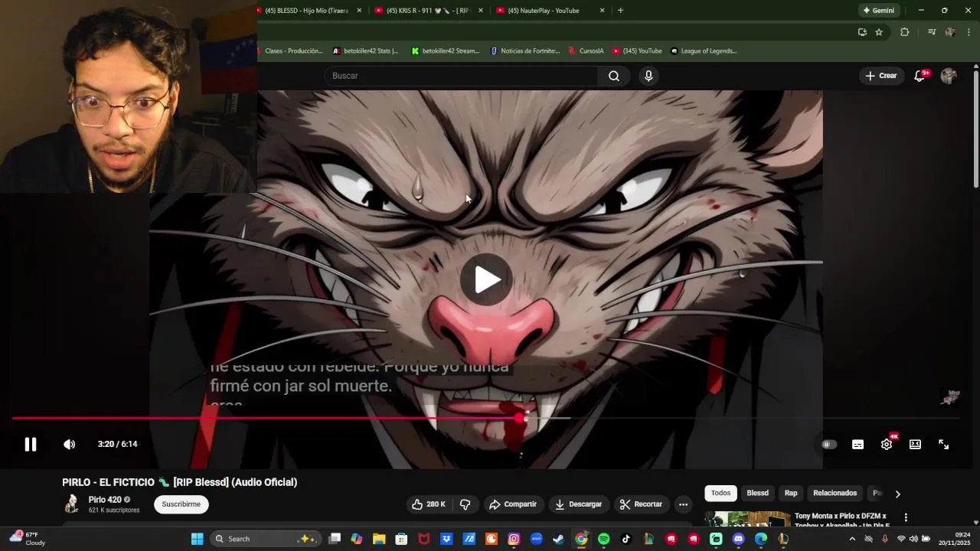Click the large center play overlay
The width and height of the screenshot is (980, 551).
(487, 279)
